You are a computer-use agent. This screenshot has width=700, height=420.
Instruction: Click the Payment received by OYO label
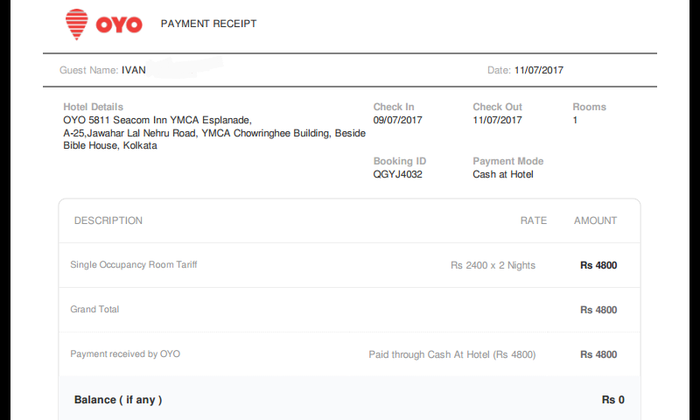[125, 354]
